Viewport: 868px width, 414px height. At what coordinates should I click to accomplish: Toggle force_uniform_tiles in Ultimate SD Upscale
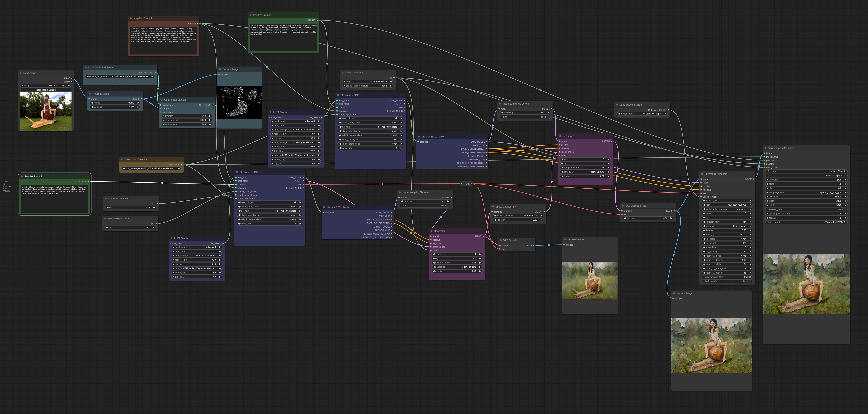point(749,277)
